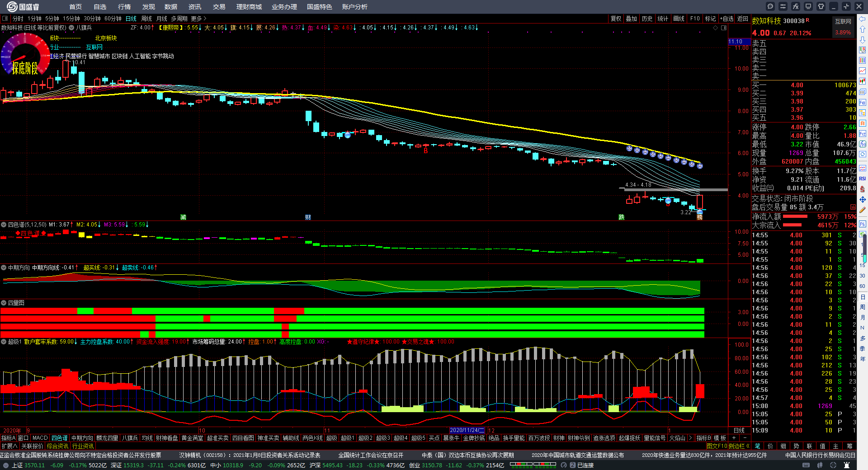The height and width of the screenshot is (470, 868).
Task: Select the 日线 period option
Action: click(x=131, y=19)
